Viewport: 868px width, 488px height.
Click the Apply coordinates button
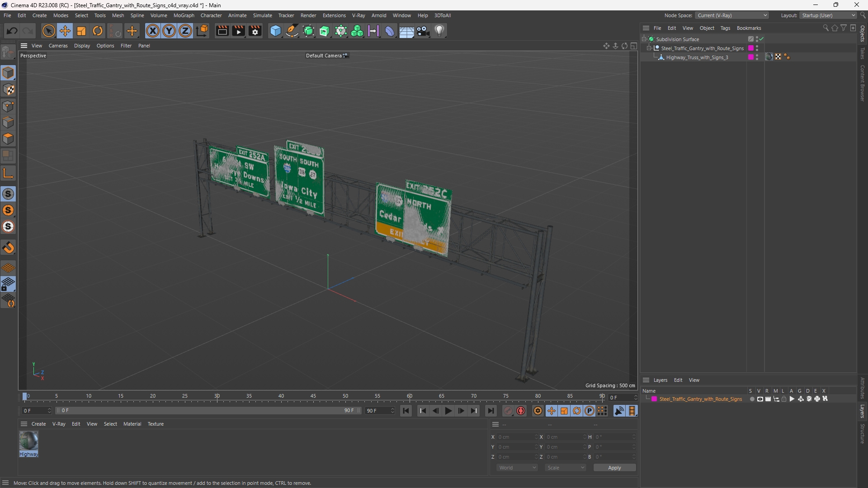coord(614,468)
